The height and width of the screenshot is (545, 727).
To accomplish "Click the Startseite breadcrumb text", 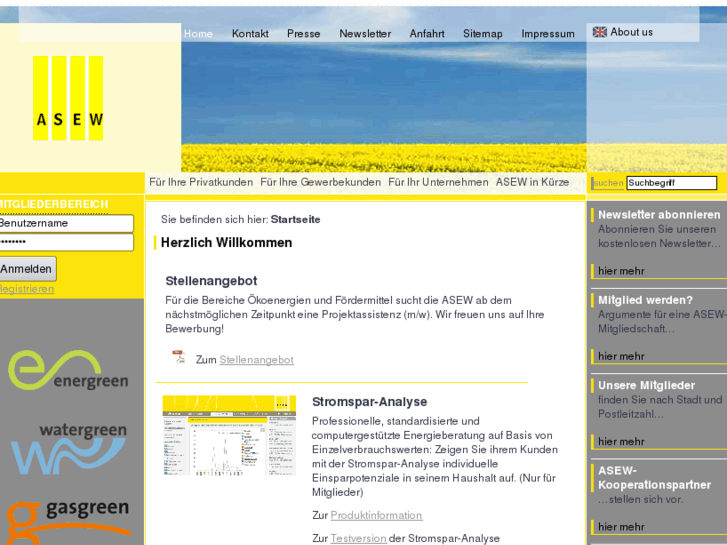I will 295,219.
